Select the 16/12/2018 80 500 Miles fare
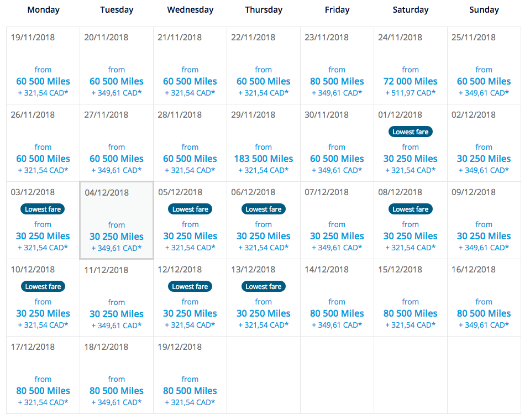 coord(484,313)
